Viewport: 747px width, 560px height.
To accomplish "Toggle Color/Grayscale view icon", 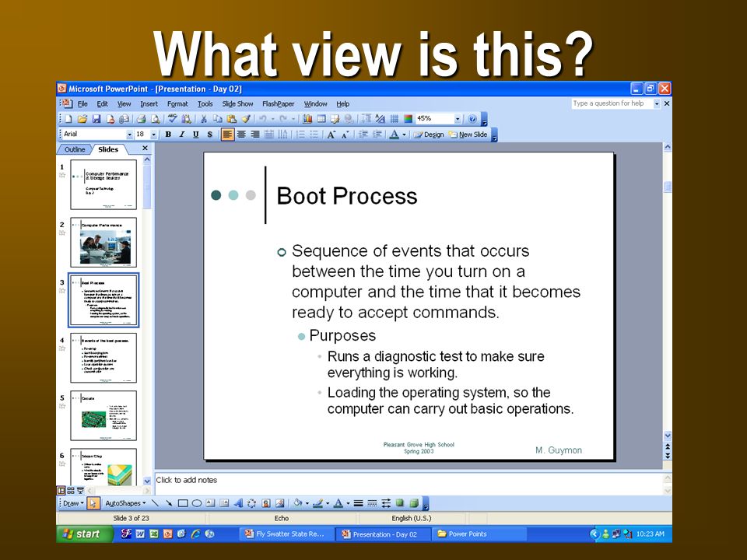I will (408, 118).
